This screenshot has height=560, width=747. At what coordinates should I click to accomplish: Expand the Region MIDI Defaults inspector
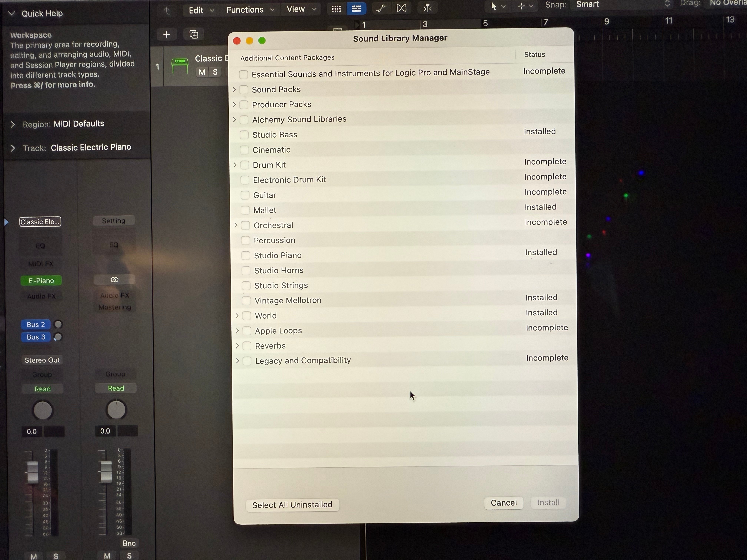click(x=13, y=125)
